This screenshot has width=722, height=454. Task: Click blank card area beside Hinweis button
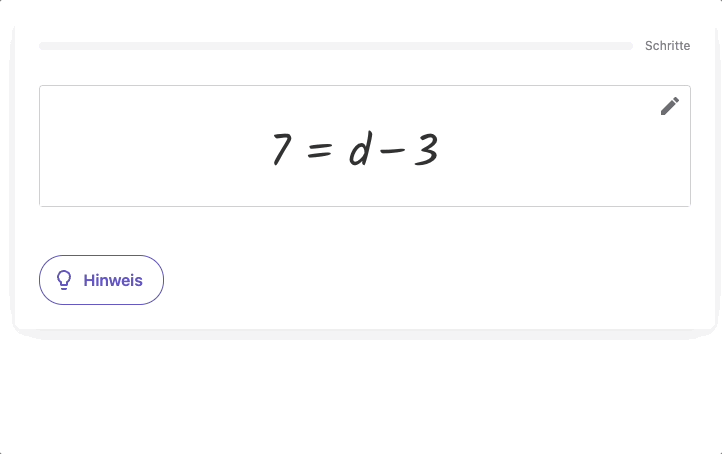[414, 280]
